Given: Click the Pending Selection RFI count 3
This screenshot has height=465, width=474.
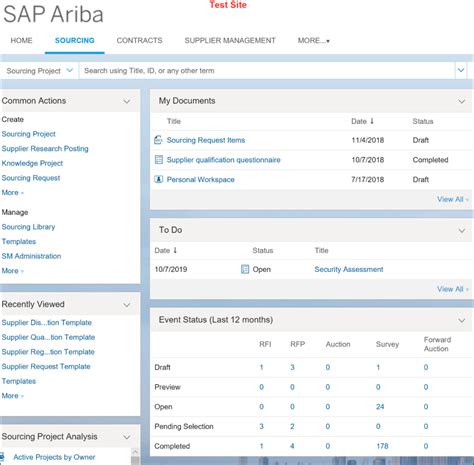Looking at the screenshot, I should point(261,426).
